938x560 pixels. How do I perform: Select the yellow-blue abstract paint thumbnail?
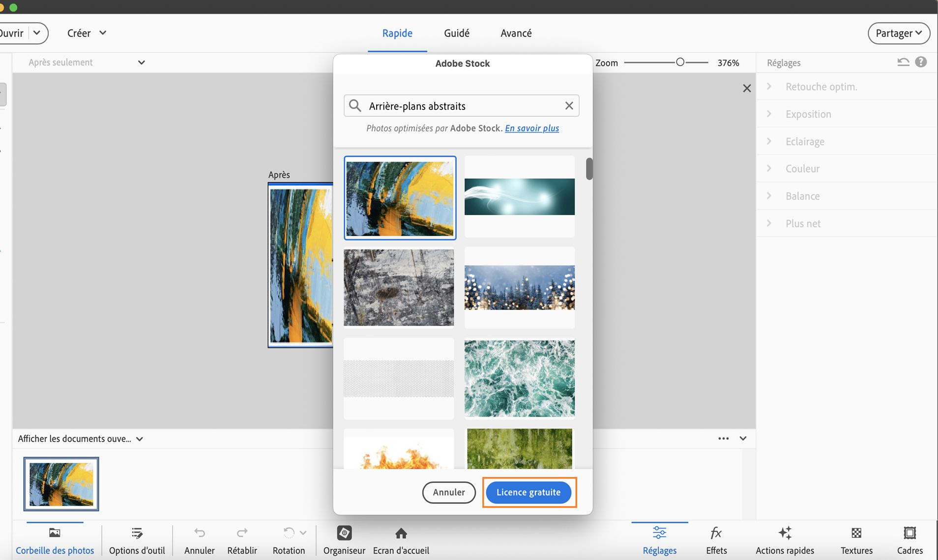click(x=400, y=198)
